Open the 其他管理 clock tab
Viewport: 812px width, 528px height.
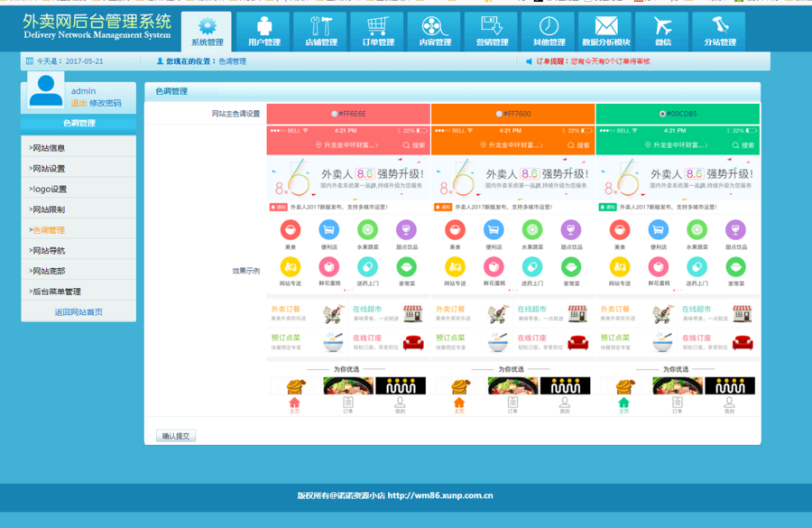click(x=549, y=31)
